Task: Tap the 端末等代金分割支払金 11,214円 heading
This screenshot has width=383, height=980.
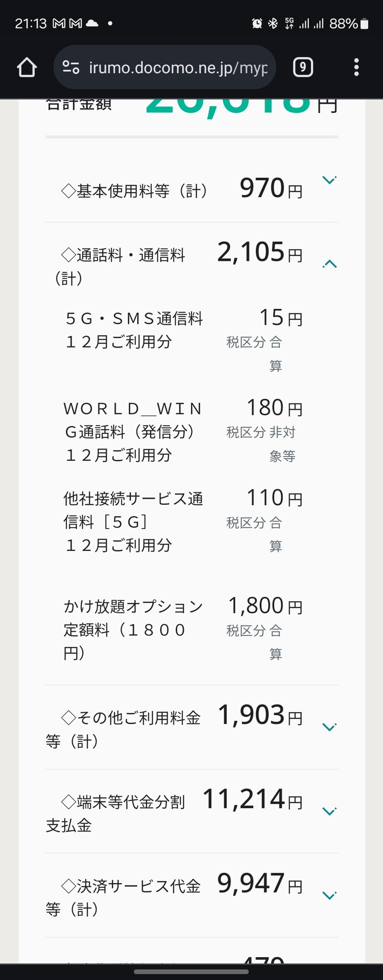Action: (174, 812)
